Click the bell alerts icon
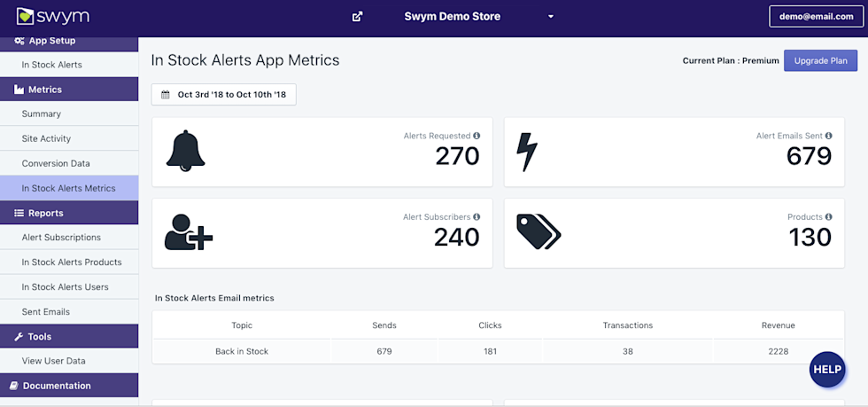 click(185, 152)
